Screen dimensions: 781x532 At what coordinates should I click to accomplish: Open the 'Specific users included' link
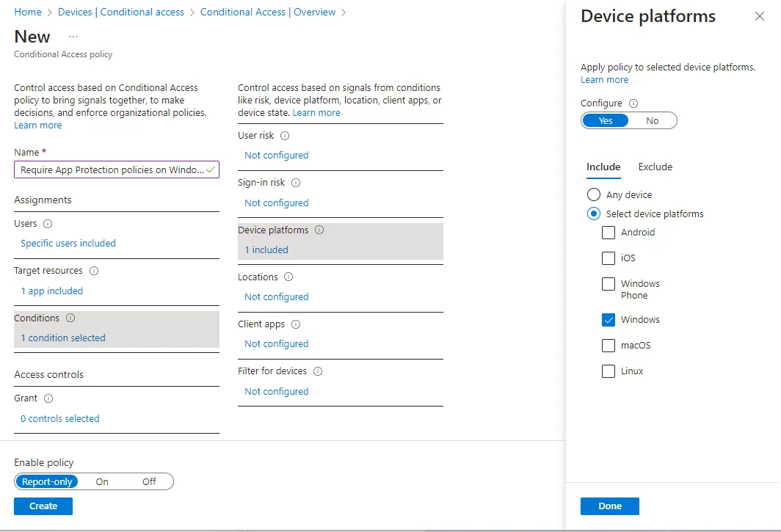68,244
